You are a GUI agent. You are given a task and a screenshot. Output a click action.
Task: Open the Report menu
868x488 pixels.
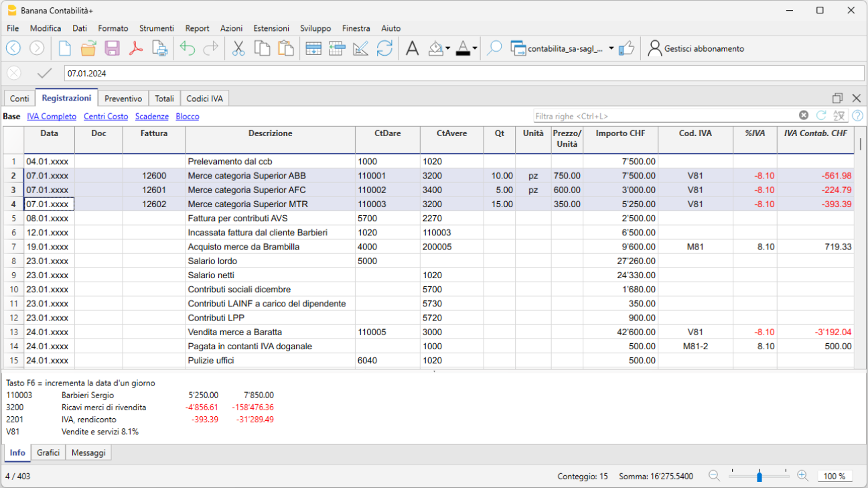pyautogui.click(x=197, y=28)
